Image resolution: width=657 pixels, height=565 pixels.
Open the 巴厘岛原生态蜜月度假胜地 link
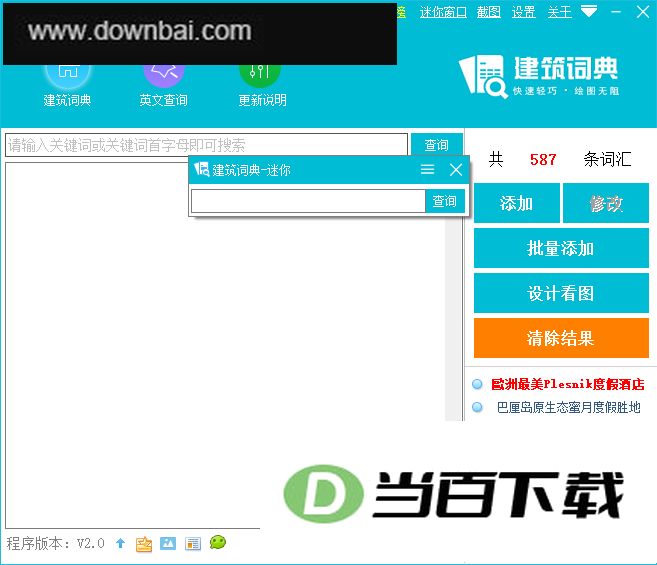(568, 407)
